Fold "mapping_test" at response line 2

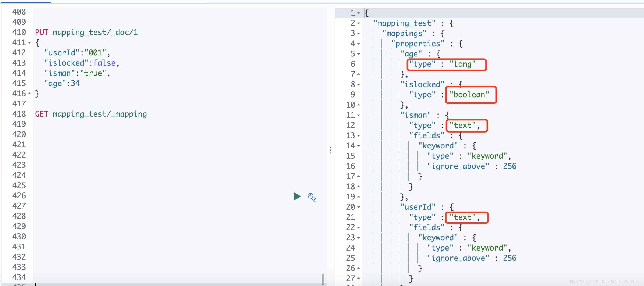pos(359,23)
